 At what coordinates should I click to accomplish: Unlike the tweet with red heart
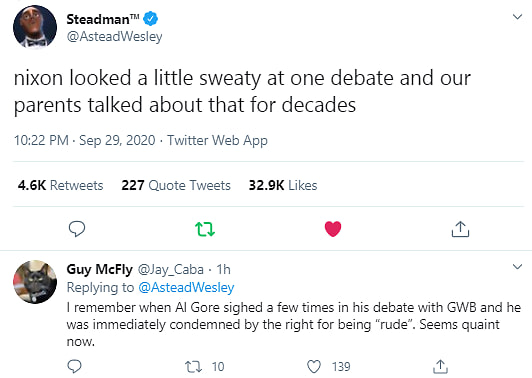tap(333, 229)
